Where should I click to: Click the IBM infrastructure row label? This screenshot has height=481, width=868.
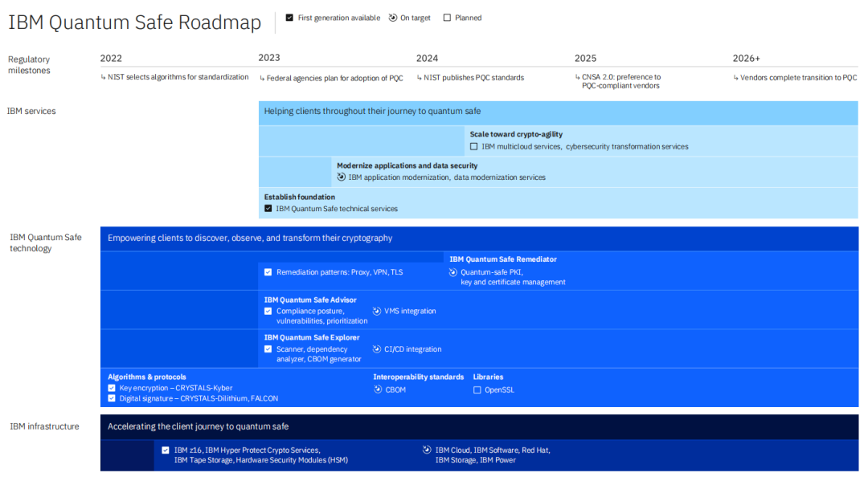tap(44, 426)
